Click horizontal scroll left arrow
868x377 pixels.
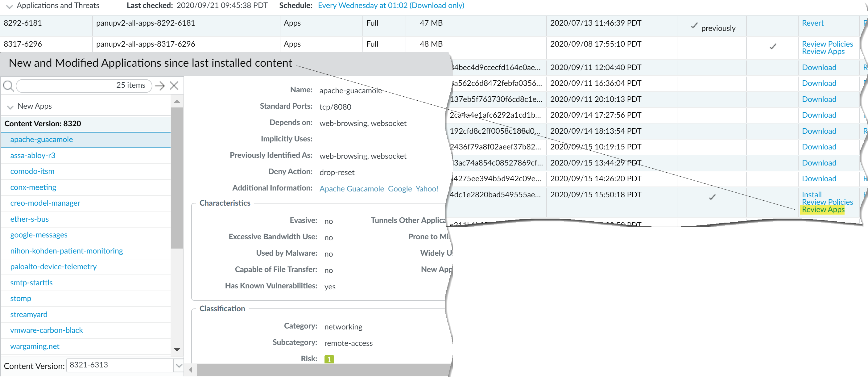click(191, 370)
